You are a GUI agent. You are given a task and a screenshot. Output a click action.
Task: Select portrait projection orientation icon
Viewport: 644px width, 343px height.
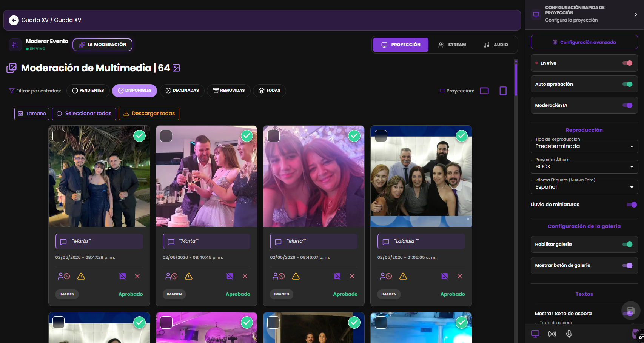click(x=503, y=91)
